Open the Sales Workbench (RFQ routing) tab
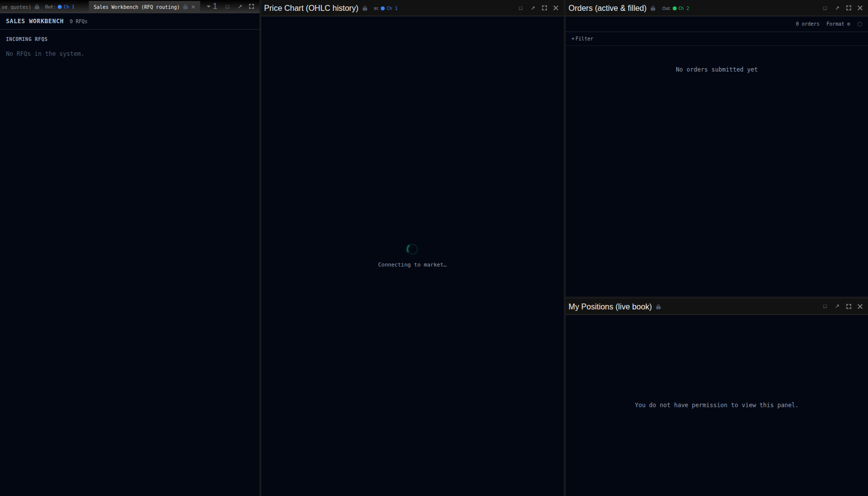 (136, 7)
